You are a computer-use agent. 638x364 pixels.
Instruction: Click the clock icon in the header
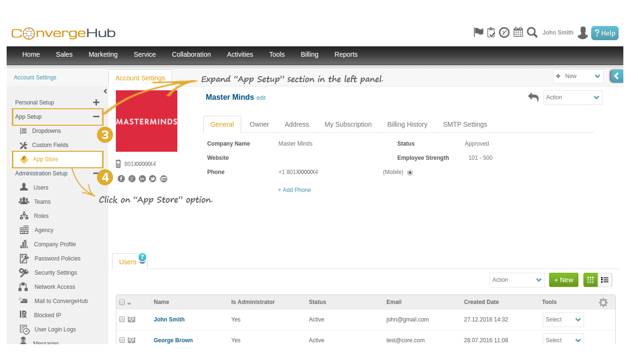click(505, 33)
